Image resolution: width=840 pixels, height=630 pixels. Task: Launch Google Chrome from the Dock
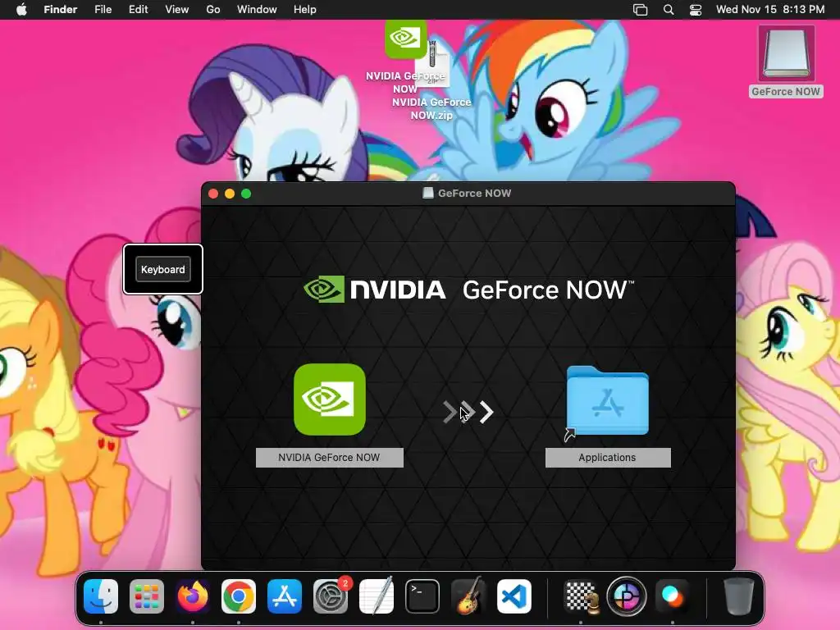(x=239, y=596)
